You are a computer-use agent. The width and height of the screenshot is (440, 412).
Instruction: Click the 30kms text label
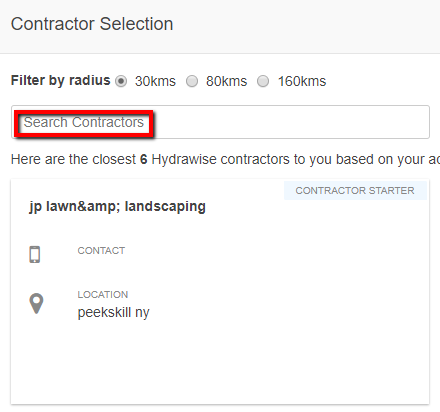(x=155, y=81)
